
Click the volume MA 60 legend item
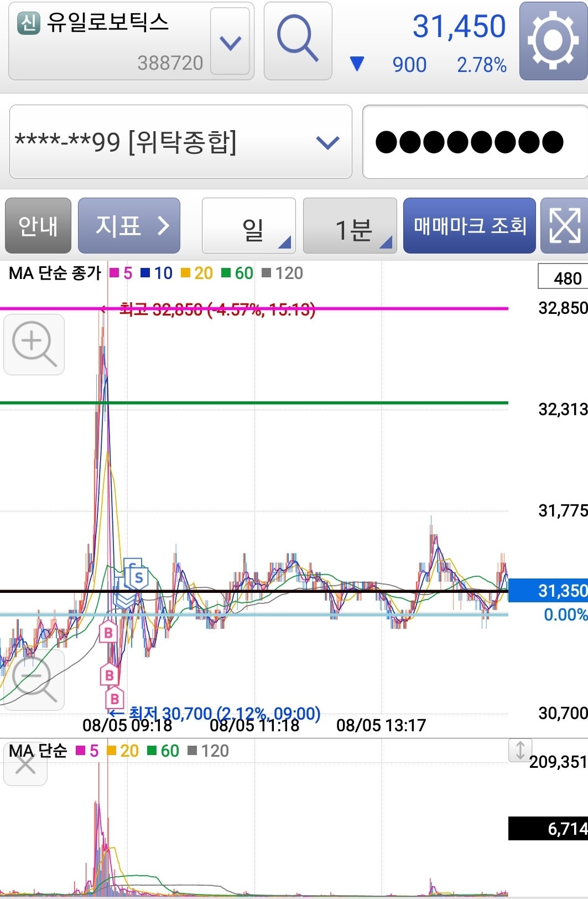pyautogui.click(x=163, y=751)
